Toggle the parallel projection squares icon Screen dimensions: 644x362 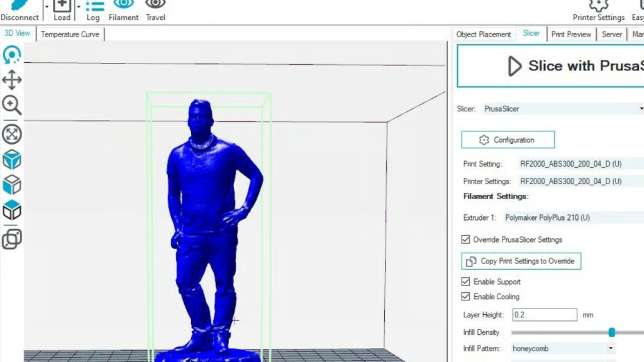tap(11, 239)
